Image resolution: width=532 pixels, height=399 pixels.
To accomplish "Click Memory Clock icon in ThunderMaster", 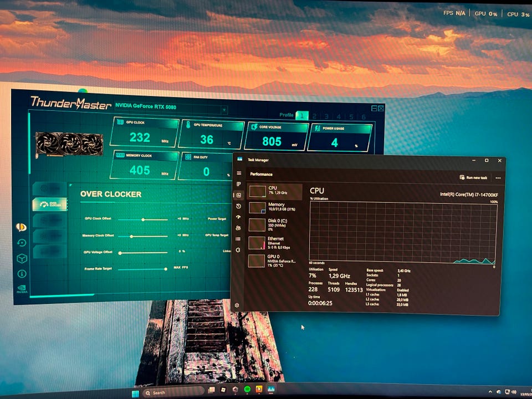I will [120, 155].
